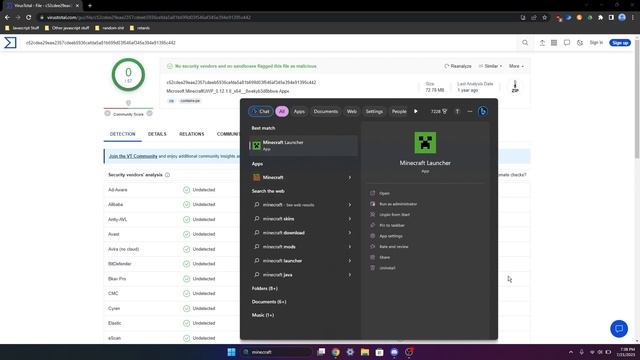Bookmark this page with the star icon
This screenshot has width=640, height=360.
click(544, 18)
